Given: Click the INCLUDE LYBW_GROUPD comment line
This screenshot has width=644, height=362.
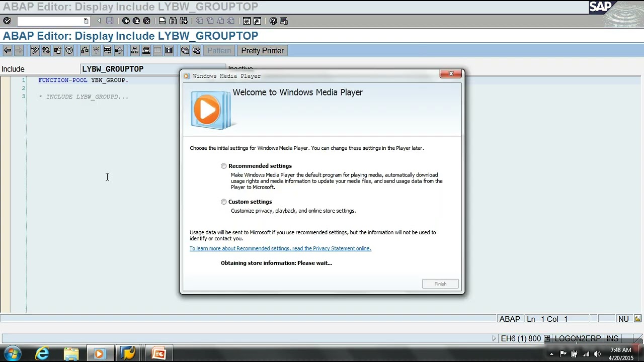Looking at the screenshot, I should (x=83, y=97).
